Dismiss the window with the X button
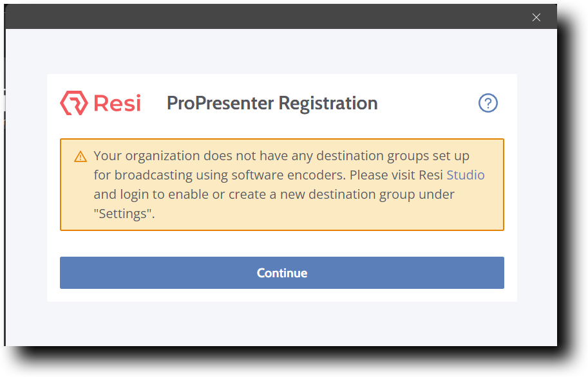This screenshot has height=377, width=588. point(536,17)
